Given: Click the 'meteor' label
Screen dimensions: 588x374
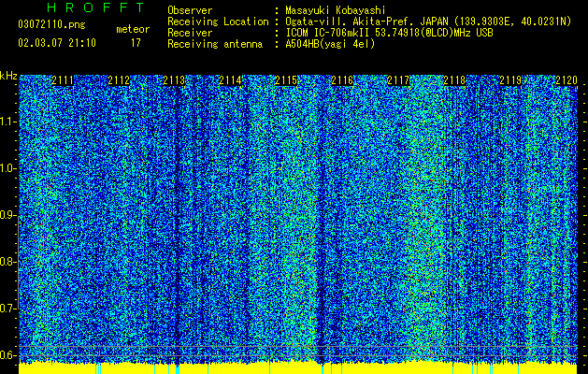Looking at the screenshot, I should click(x=133, y=29).
